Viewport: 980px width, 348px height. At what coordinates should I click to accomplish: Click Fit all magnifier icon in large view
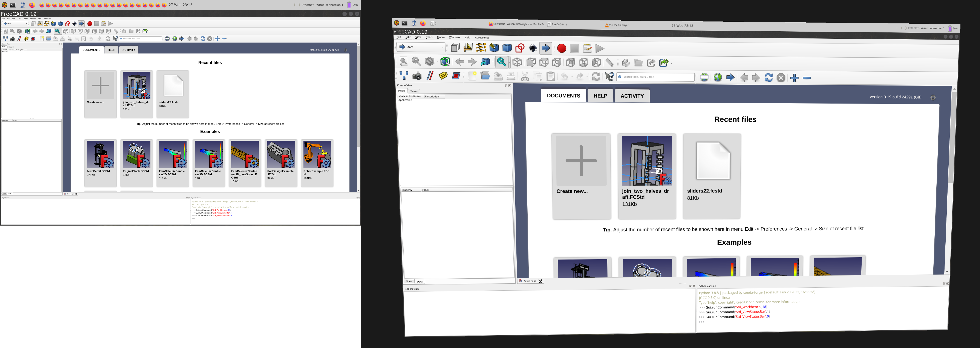404,61
